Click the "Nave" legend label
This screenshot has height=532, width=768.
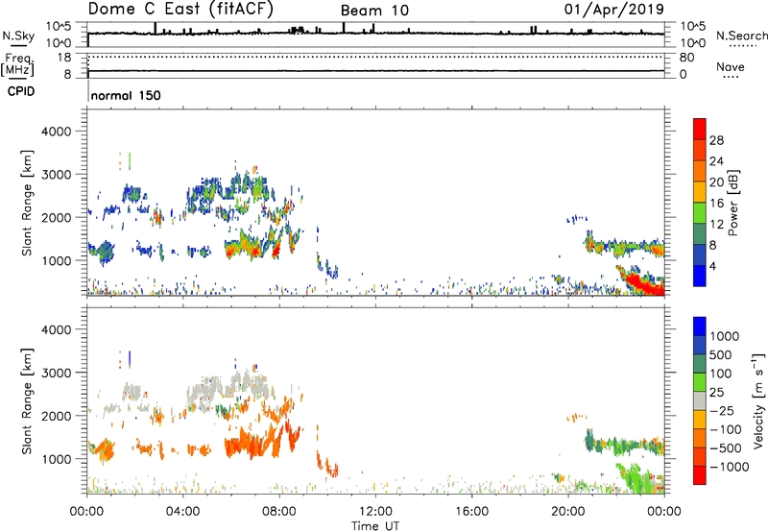pyautogui.click(x=731, y=67)
